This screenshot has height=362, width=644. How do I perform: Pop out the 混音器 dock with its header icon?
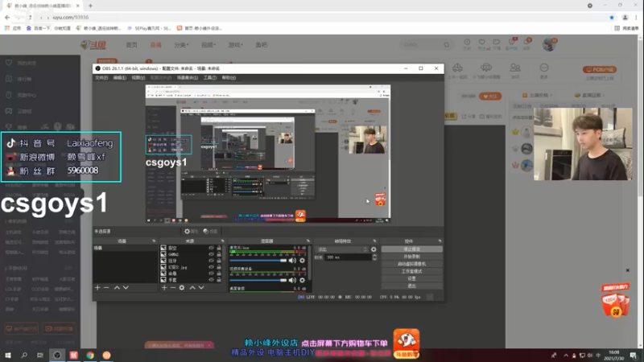click(x=308, y=241)
